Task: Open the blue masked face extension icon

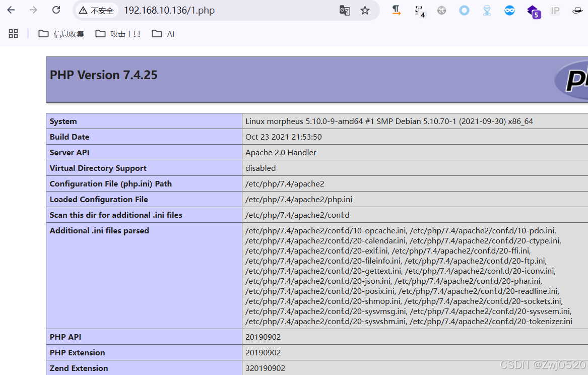Action: pos(509,11)
